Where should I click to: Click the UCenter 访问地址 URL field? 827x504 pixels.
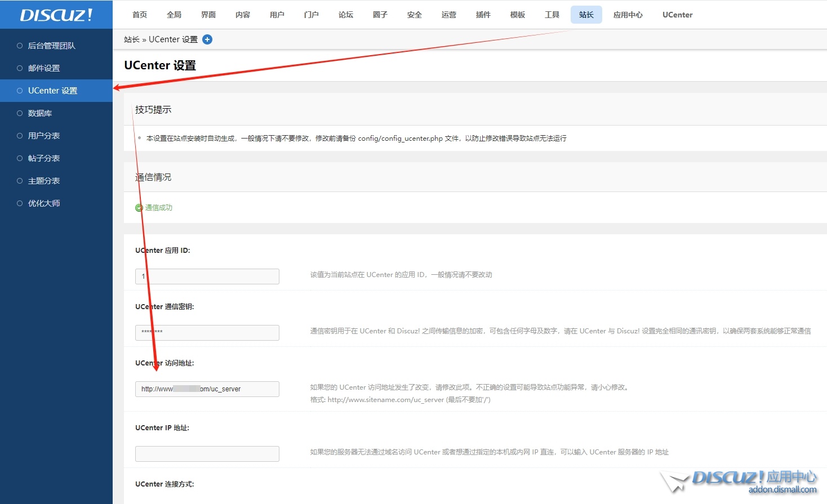pyautogui.click(x=207, y=389)
